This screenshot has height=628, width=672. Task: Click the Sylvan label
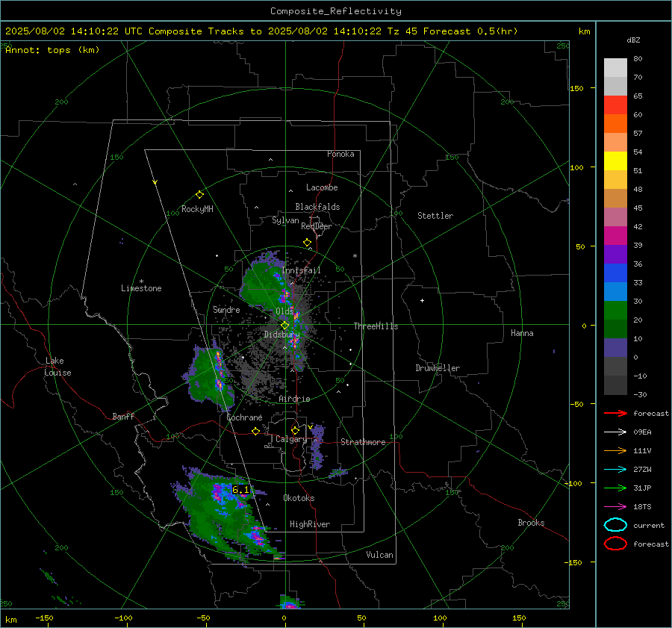(x=285, y=220)
